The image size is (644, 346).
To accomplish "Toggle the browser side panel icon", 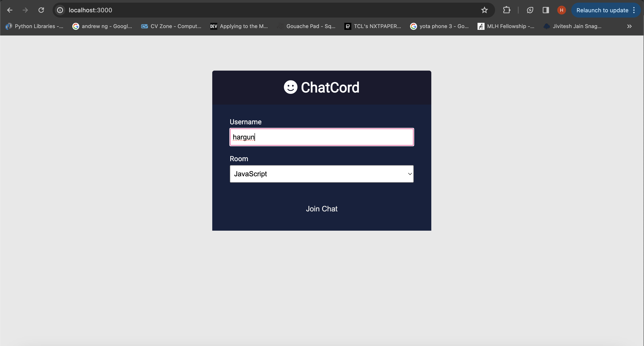I will point(545,10).
